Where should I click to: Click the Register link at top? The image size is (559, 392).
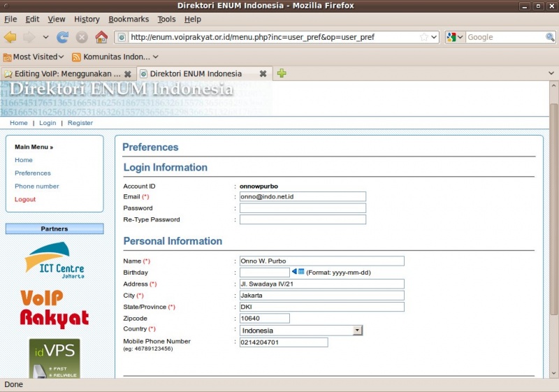80,123
